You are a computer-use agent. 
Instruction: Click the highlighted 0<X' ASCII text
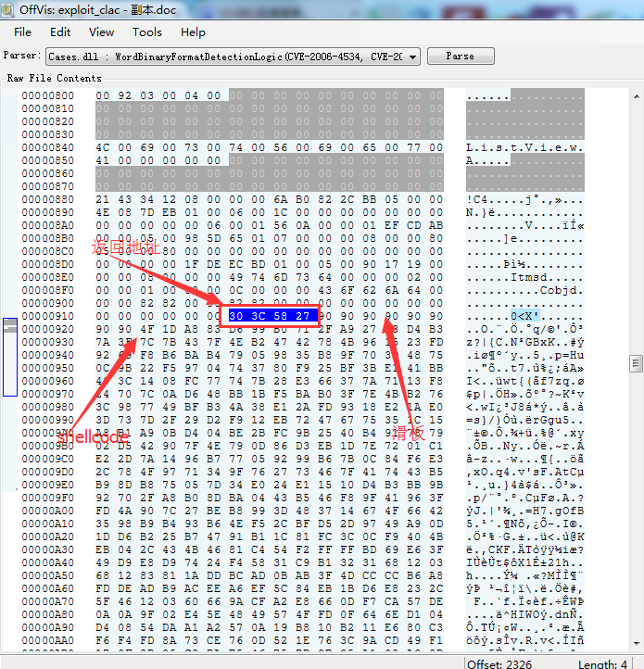[x=524, y=316]
